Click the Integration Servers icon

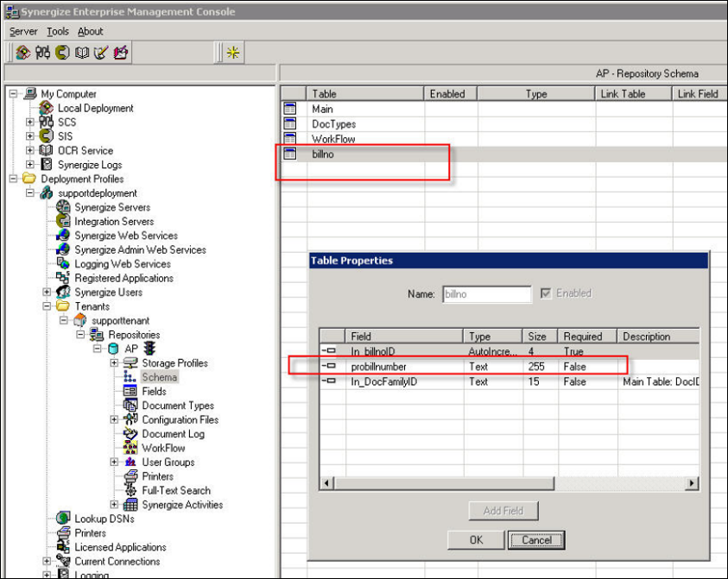tap(63, 221)
